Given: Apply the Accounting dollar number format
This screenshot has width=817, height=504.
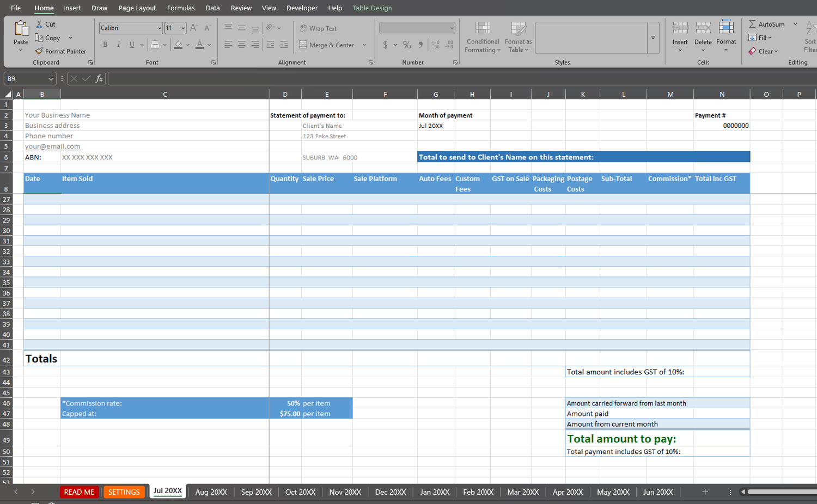Looking at the screenshot, I should pyautogui.click(x=385, y=45).
